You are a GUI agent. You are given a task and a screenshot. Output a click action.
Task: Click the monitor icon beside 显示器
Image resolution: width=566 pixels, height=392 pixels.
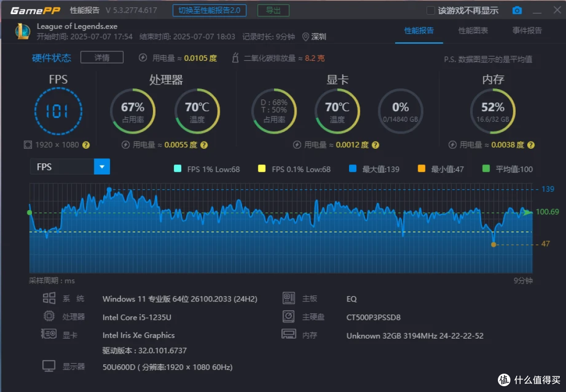[x=49, y=366]
